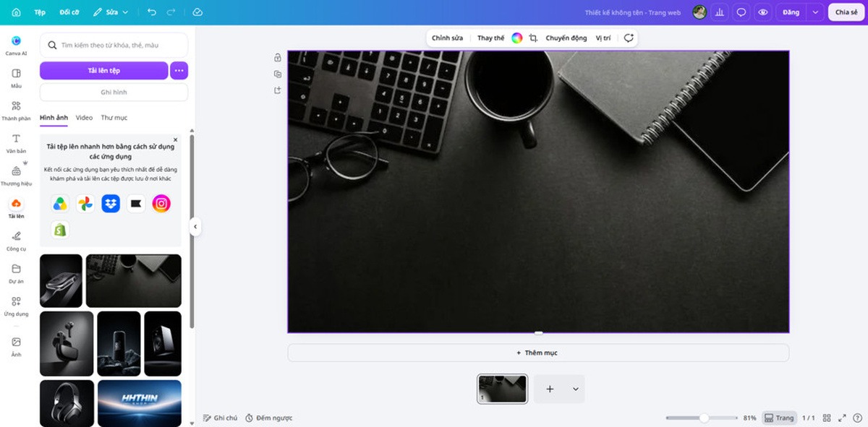Click Chỉnh sửa in image toolbar
This screenshot has height=427, width=868.
[x=447, y=38]
